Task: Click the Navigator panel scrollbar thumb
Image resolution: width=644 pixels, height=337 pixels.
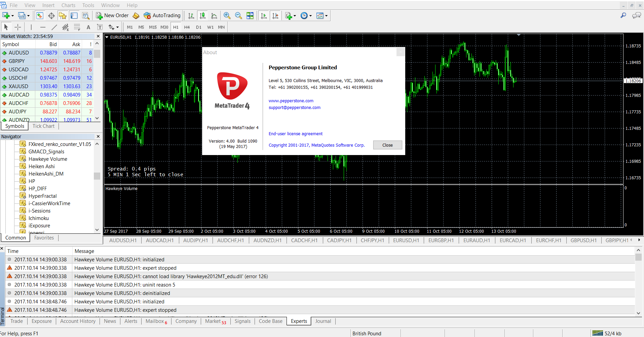Action: [97, 176]
